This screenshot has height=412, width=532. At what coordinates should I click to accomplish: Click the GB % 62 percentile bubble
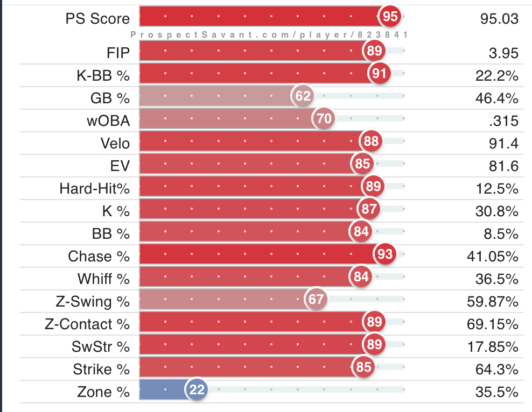(303, 96)
